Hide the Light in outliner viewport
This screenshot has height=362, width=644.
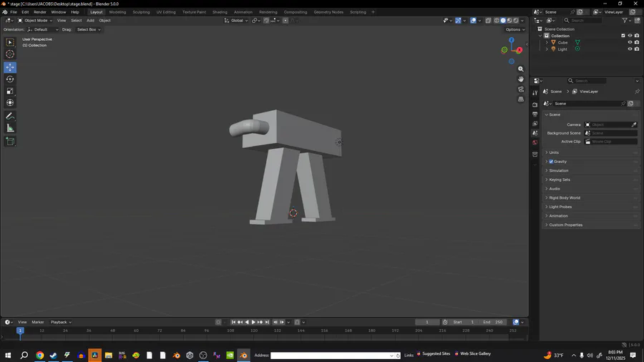pos(630,49)
